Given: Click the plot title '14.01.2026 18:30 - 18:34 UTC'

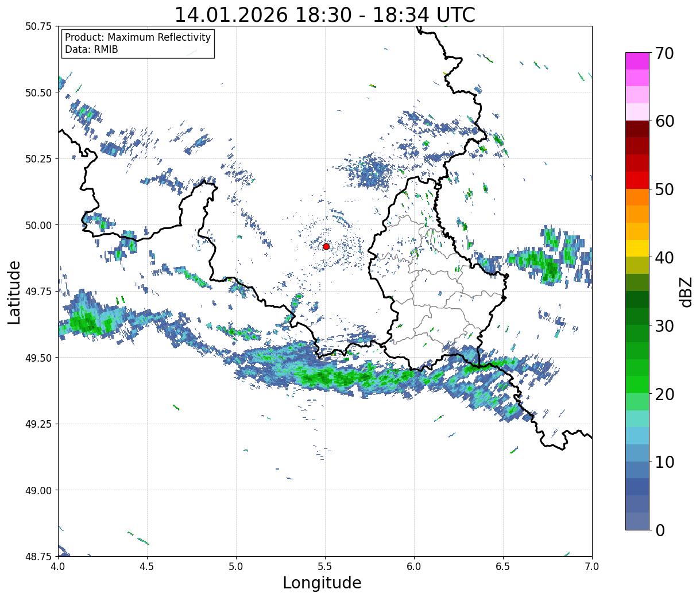Looking at the screenshot, I should coord(325,14).
